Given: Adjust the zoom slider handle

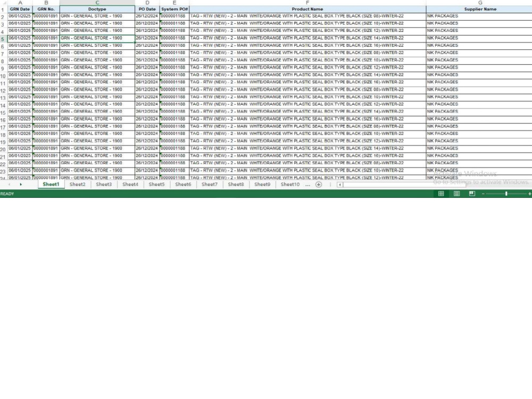Looking at the screenshot, I should point(506,194).
